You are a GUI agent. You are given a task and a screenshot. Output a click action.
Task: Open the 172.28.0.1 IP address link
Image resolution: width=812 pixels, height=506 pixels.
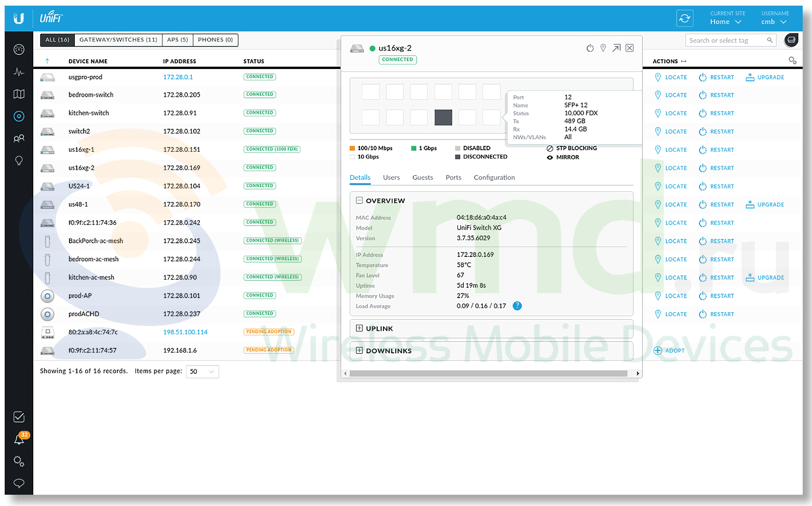click(178, 77)
